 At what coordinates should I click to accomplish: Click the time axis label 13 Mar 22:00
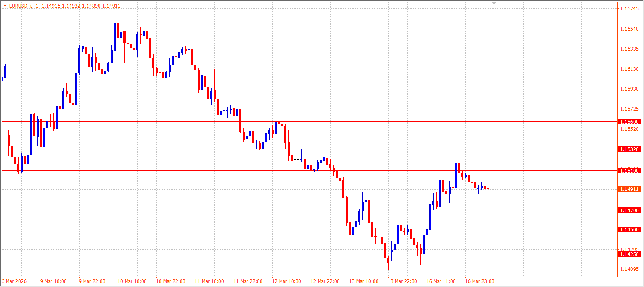[x=402, y=281]
